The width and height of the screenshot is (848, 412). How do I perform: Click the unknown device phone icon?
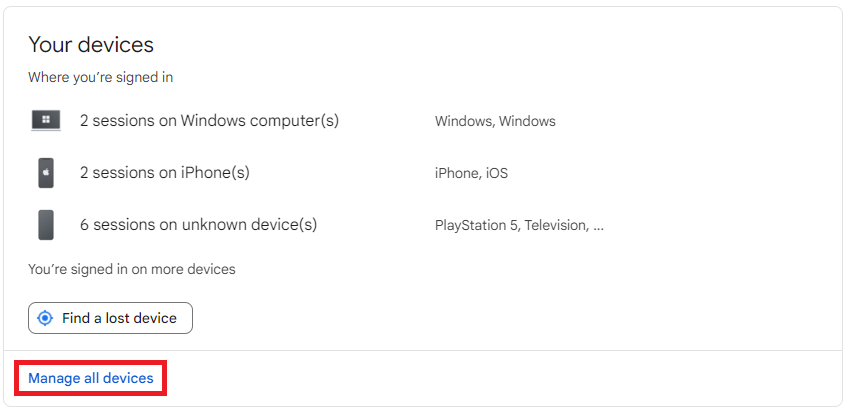(x=46, y=225)
